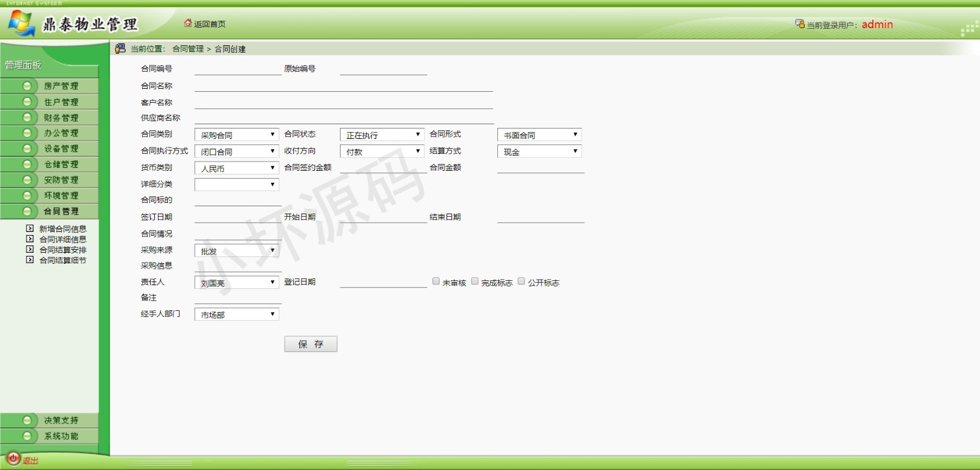
Task: Open the 合同执行方式 dropdown showing 闭口合同
Action: 237,151
